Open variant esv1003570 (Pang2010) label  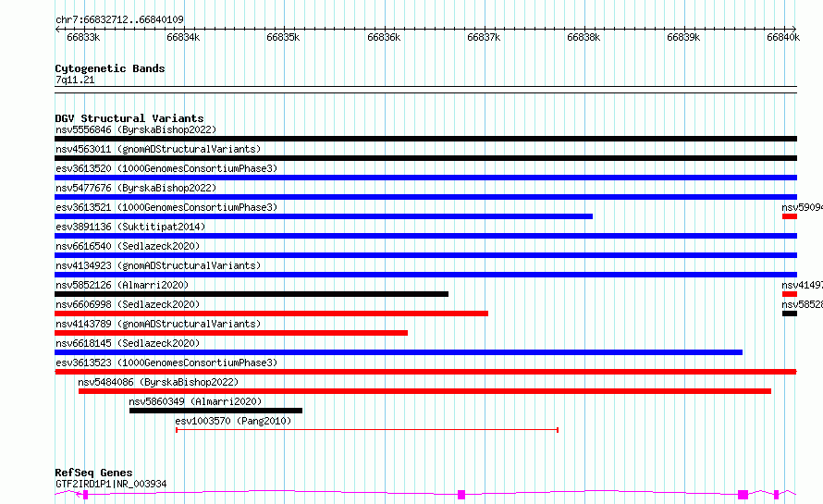[x=233, y=421]
